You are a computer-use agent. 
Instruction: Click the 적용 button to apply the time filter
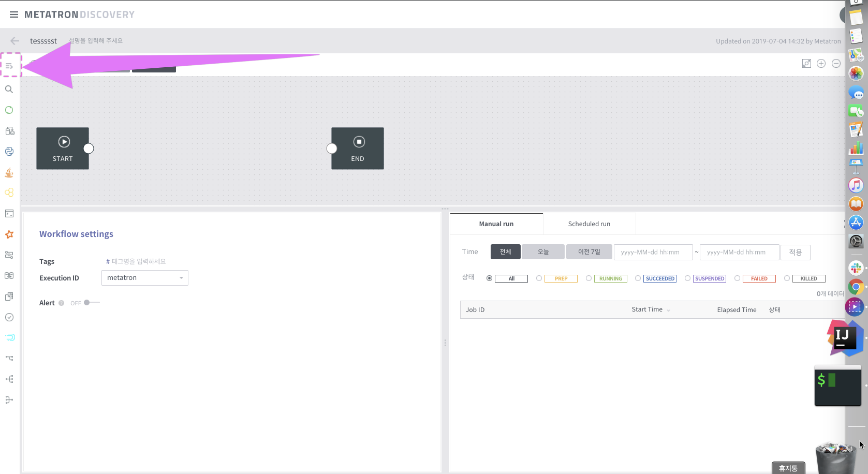pyautogui.click(x=796, y=252)
